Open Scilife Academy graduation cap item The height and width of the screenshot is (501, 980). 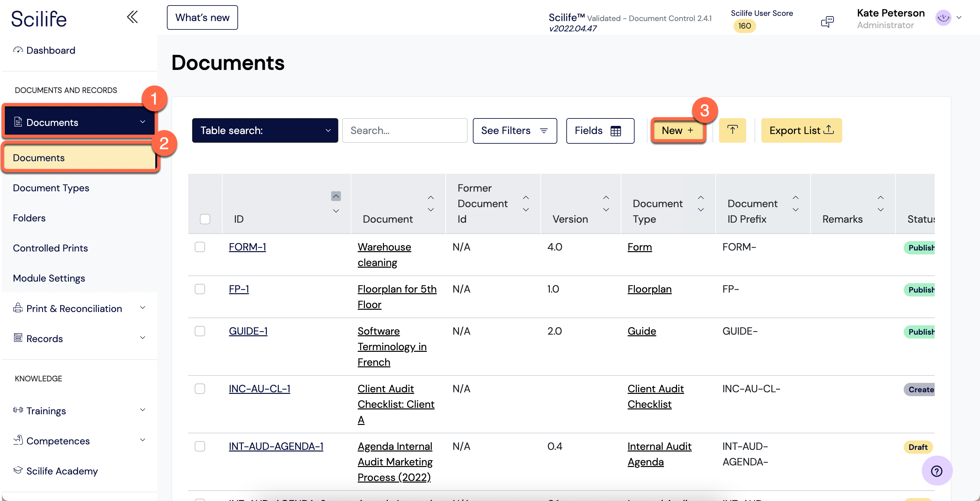click(18, 470)
